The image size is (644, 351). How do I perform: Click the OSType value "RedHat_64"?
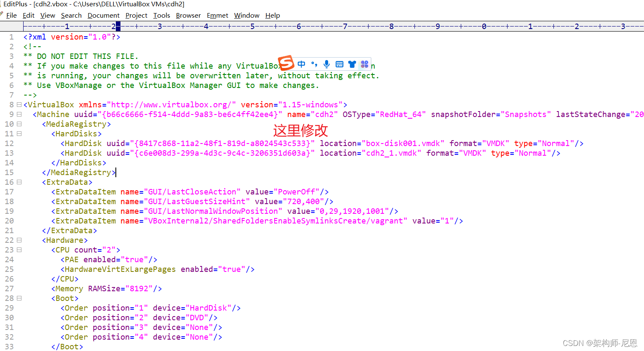pos(401,114)
